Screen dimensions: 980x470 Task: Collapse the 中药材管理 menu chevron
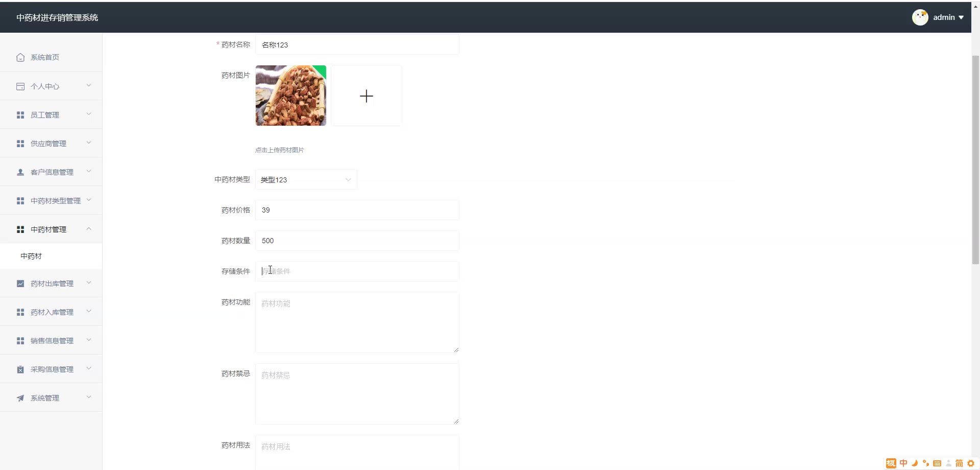point(89,229)
